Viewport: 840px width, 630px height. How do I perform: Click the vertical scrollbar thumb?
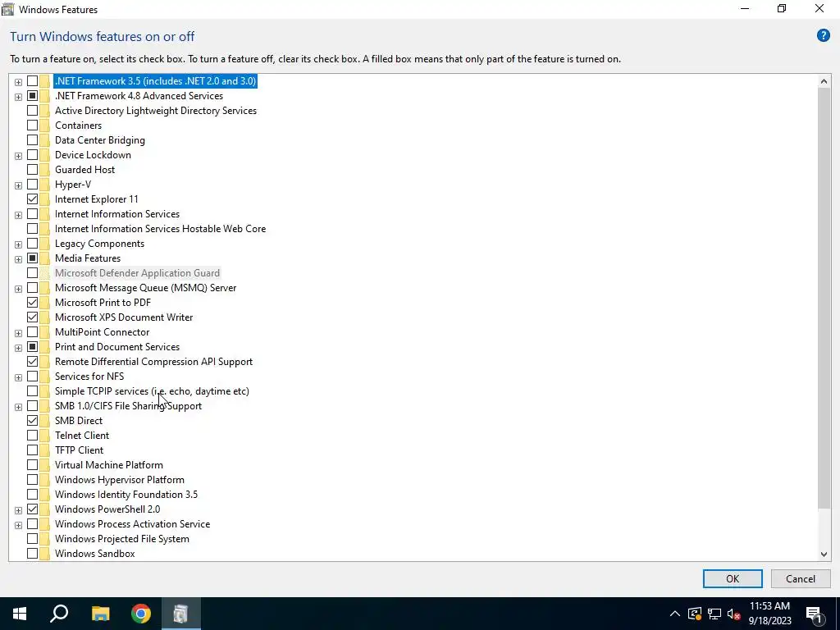(x=824, y=299)
